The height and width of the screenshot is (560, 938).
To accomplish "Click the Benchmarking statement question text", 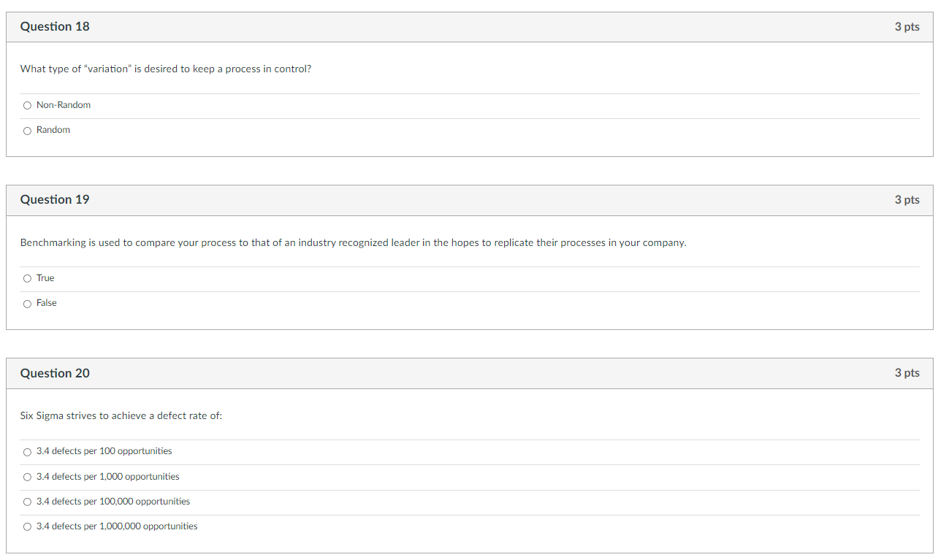I will point(354,242).
